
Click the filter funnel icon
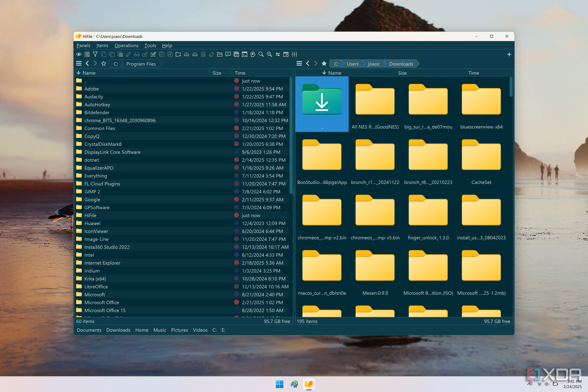point(95,54)
